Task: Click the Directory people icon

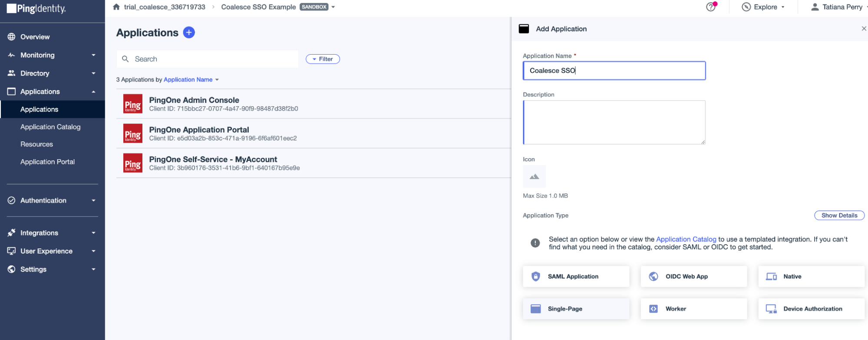Action: (12, 73)
